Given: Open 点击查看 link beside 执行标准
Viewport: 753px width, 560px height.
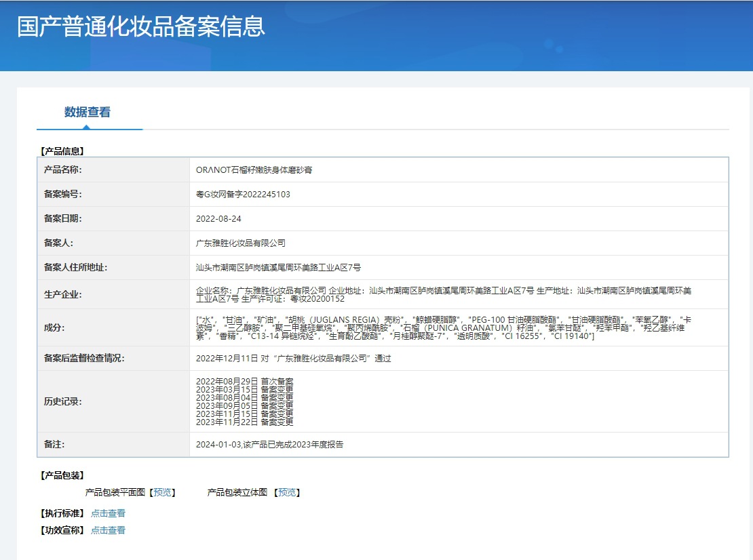Looking at the screenshot, I should coord(108,513).
